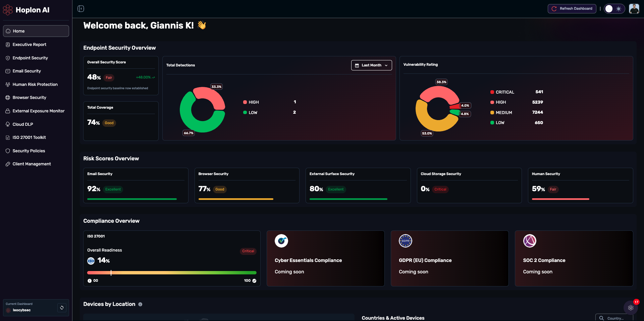Click the ISO 27001 readiness progress bar
Screen dimensions: 644x321
click(x=171, y=273)
